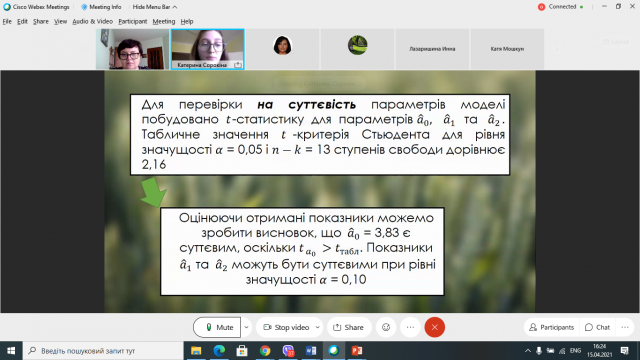Open File Explorer from the taskbar
The height and width of the screenshot is (360, 640).
[196, 351]
